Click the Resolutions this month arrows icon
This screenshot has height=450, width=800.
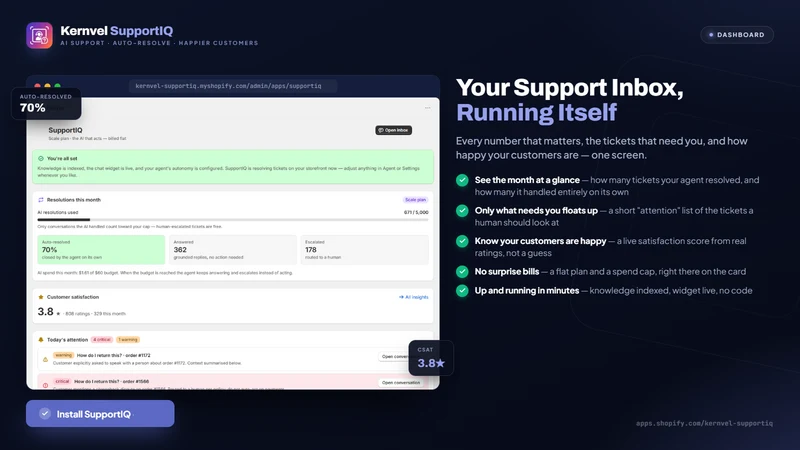[41, 200]
